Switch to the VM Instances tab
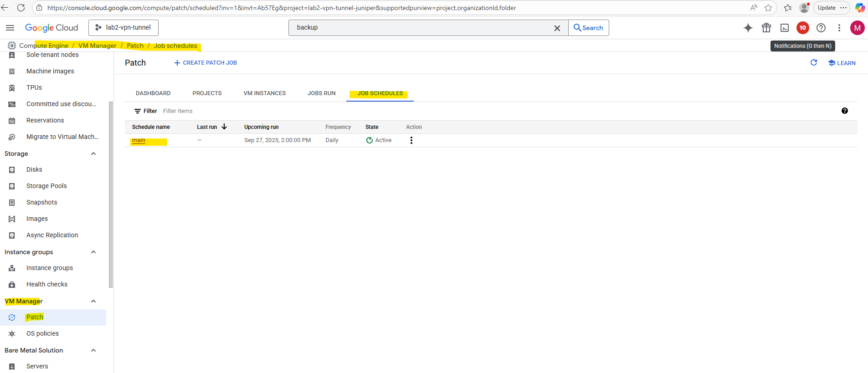This screenshot has width=868, height=373. pyautogui.click(x=264, y=93)
